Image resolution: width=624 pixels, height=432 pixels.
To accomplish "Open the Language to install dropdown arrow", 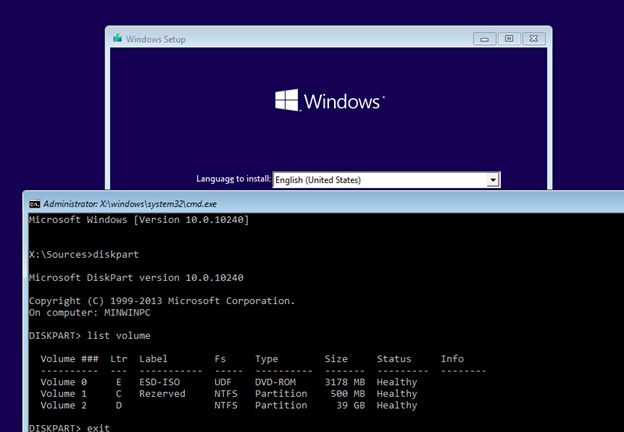I will [493, 180].
